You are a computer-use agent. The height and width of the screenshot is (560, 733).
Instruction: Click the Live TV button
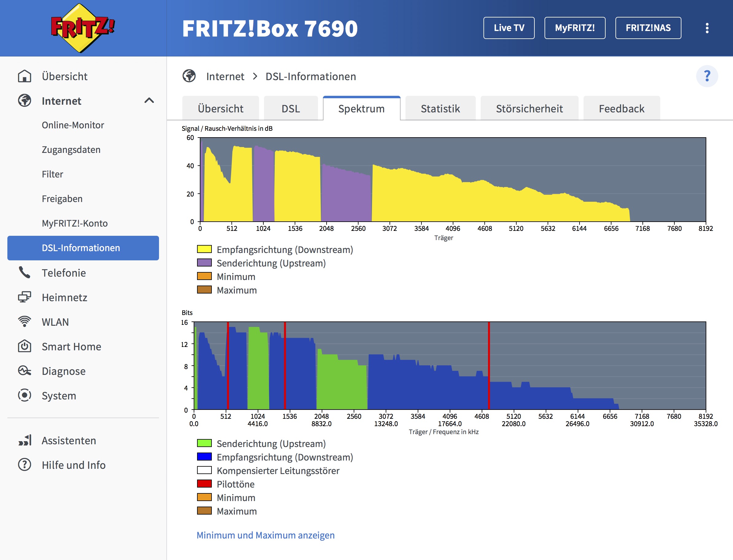point(509,28)
